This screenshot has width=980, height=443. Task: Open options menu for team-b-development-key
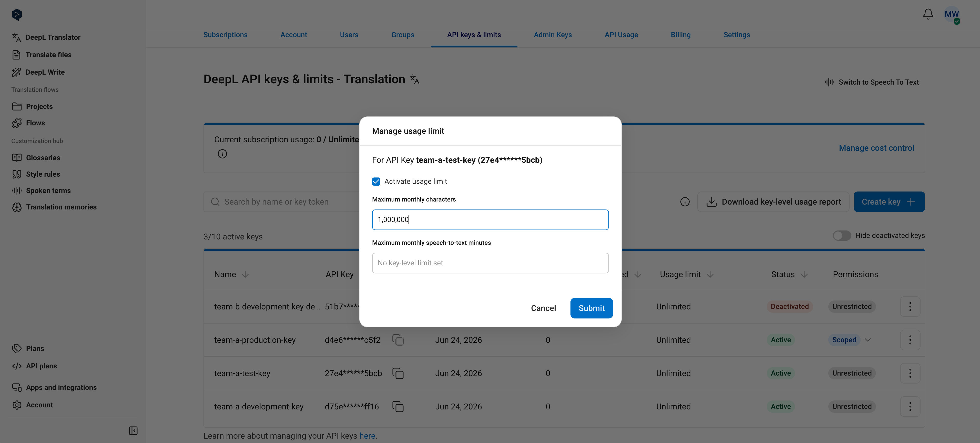[x=910, y=307]
